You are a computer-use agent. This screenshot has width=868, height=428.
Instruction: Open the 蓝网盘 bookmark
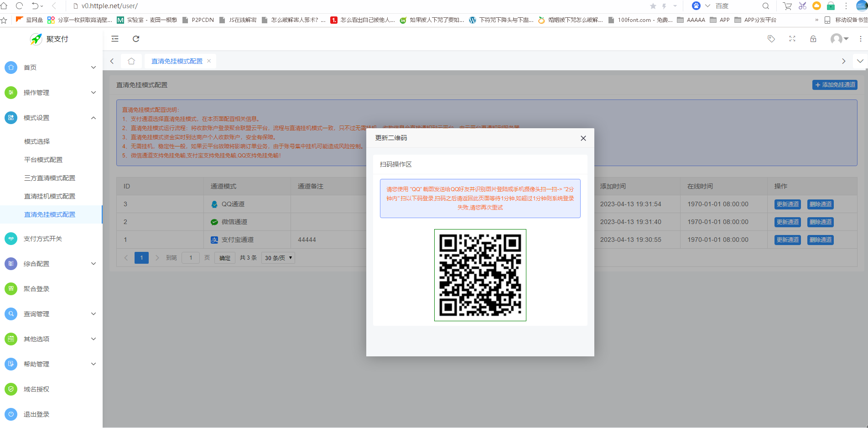(x=30, y=20)
